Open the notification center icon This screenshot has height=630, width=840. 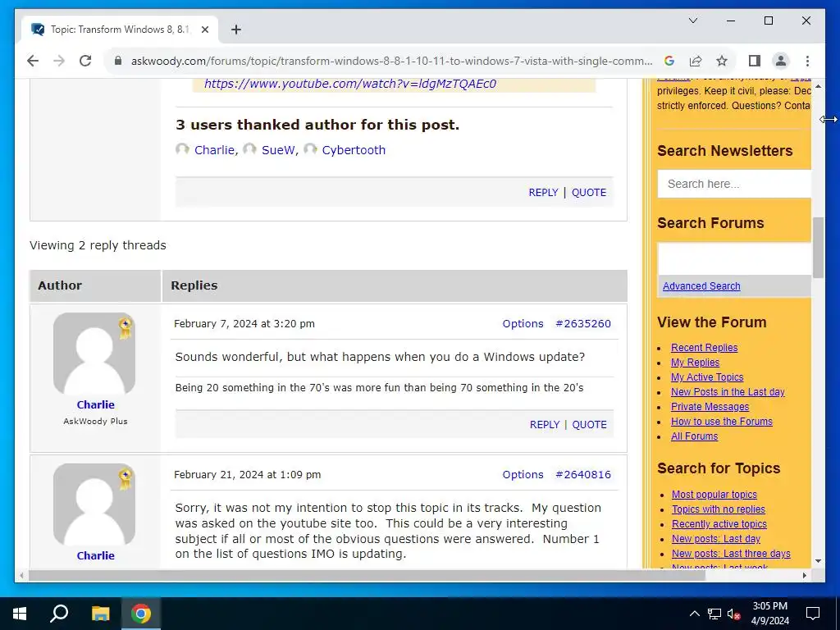pos(813,614)
